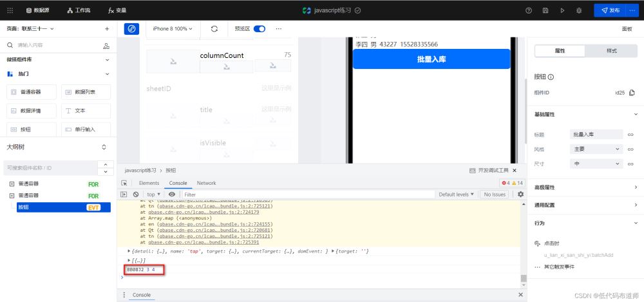Open more publish options next to 发布
644x302 pixels.
(x=632, y=11)
